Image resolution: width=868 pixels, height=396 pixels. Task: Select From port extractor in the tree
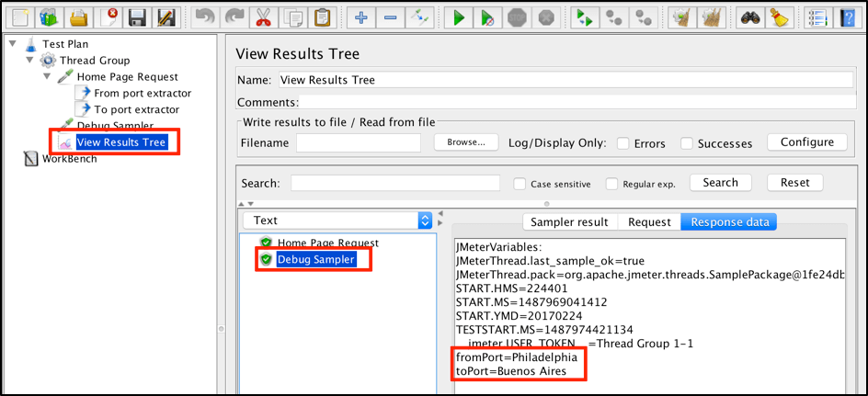tap(143, 93)
